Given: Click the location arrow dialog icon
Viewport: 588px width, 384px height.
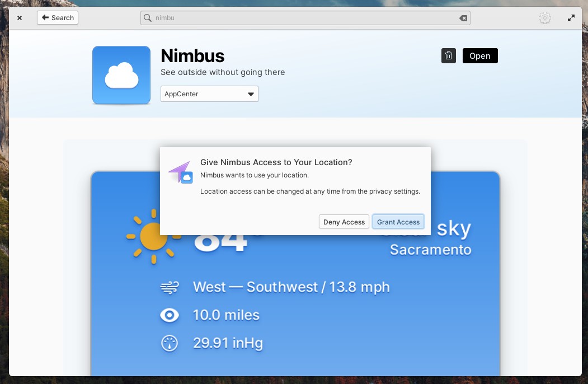Looking at the screenshot, I should tap(181, 172).
